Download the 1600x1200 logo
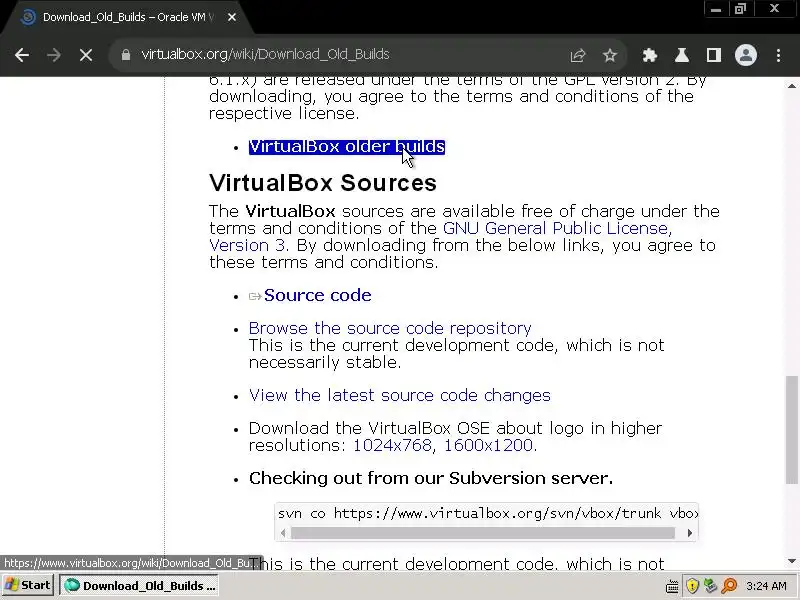 tap(488, 445)
